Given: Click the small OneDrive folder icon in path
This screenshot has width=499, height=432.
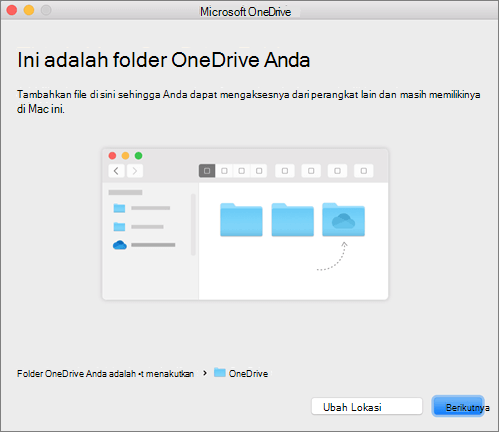Looking at the screenshot, I should pos(220,372).
